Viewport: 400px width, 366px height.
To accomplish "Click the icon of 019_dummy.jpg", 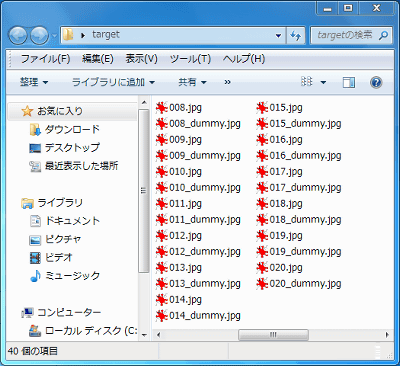I will click(x=262, y=252).
